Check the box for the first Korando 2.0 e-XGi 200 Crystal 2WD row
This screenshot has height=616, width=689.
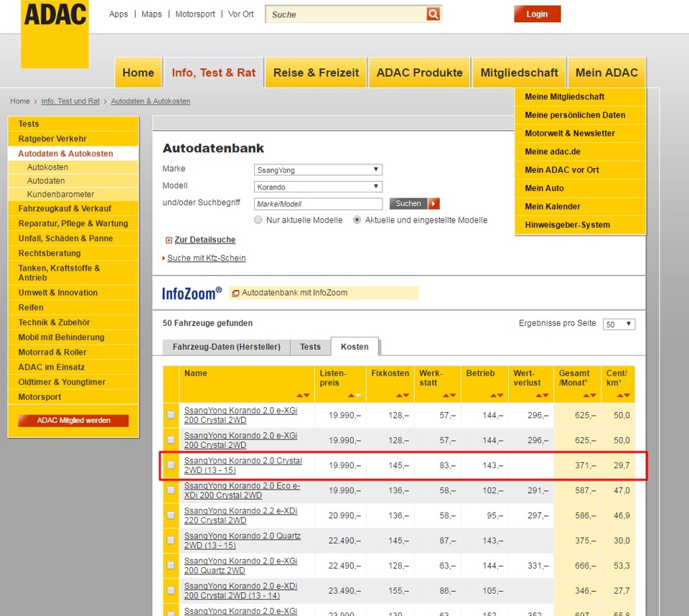171,415
